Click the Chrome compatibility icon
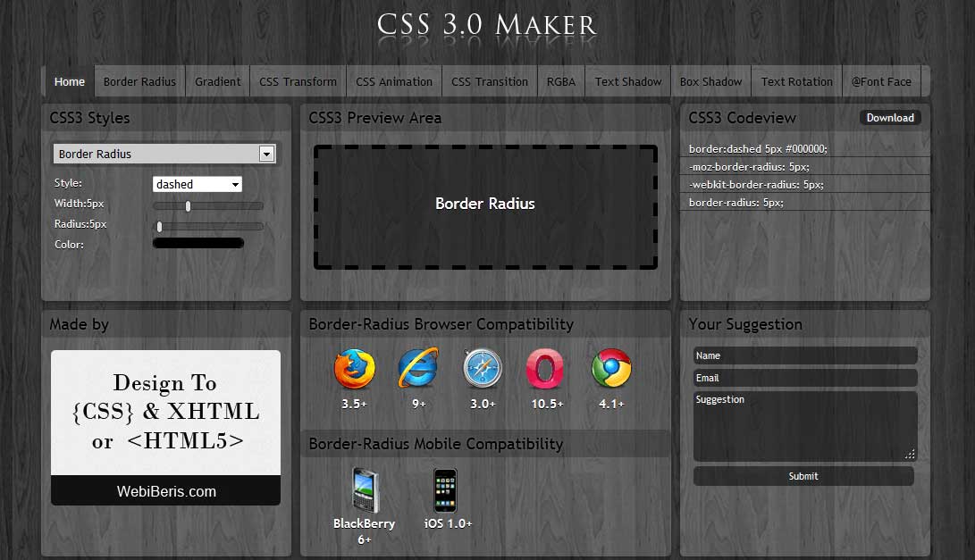The image size is (975, 560). (610, 368)
